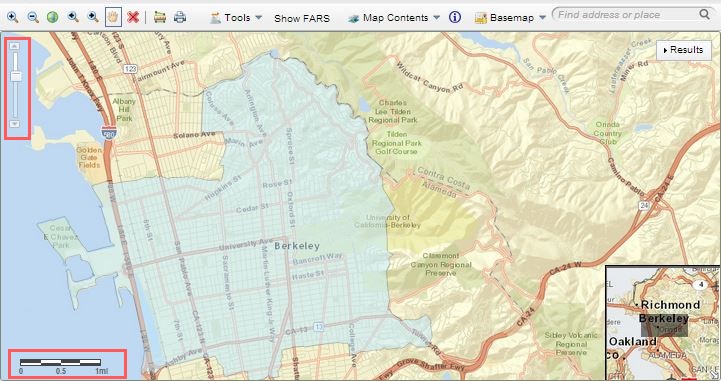This screenshot has width=721, height=381.
Task: Click the zoom slider up arrow
Action: click(15, 45)
